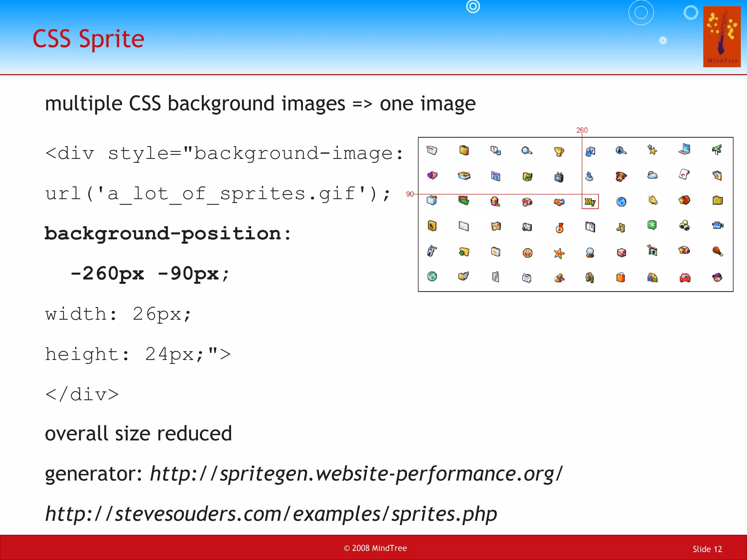Select the yellow music notes icon
747x560 pixels.
(x=620, y=227)
